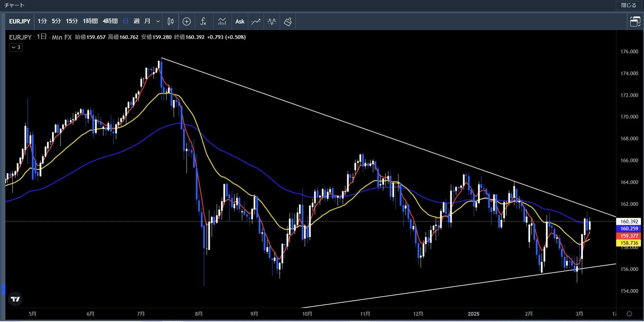Click the 11月 time axis label
This screenshot has height=322, width=644.
click(365, 314)
